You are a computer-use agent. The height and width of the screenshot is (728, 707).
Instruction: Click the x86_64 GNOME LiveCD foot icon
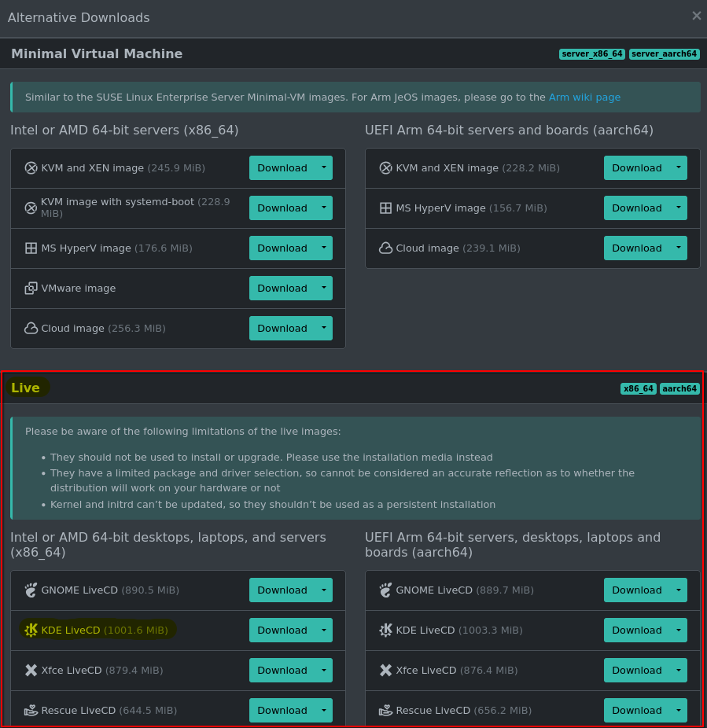[31, 590]
